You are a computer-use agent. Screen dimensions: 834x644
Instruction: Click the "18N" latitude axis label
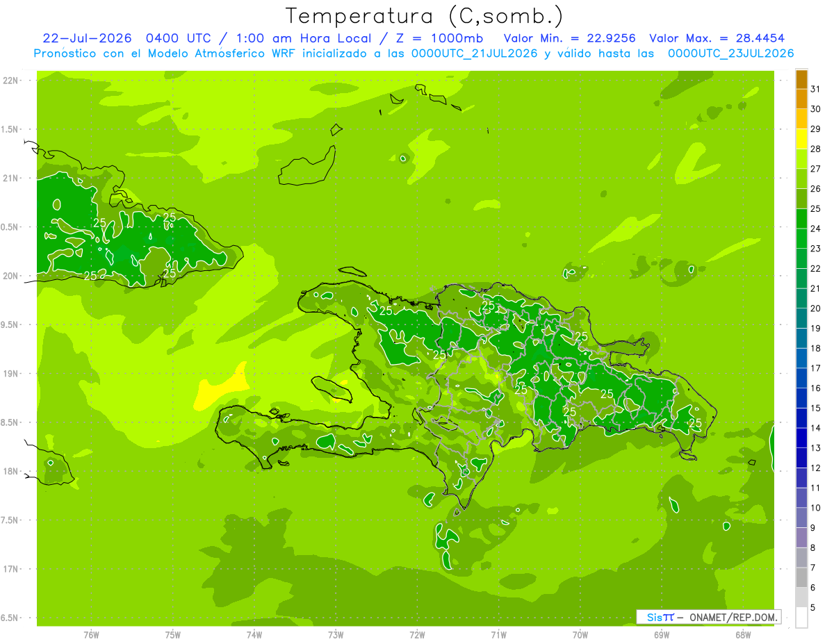tap(12, 471)
